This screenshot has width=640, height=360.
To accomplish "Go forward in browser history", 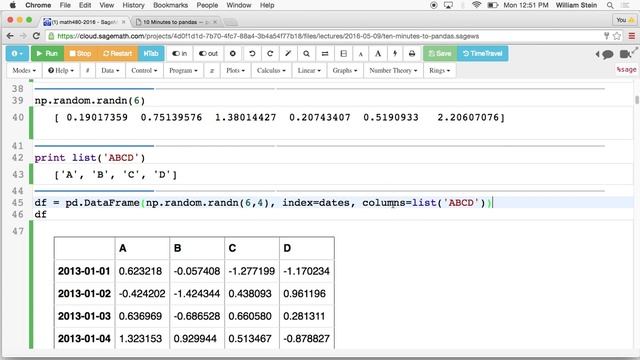I will [23, 36].
